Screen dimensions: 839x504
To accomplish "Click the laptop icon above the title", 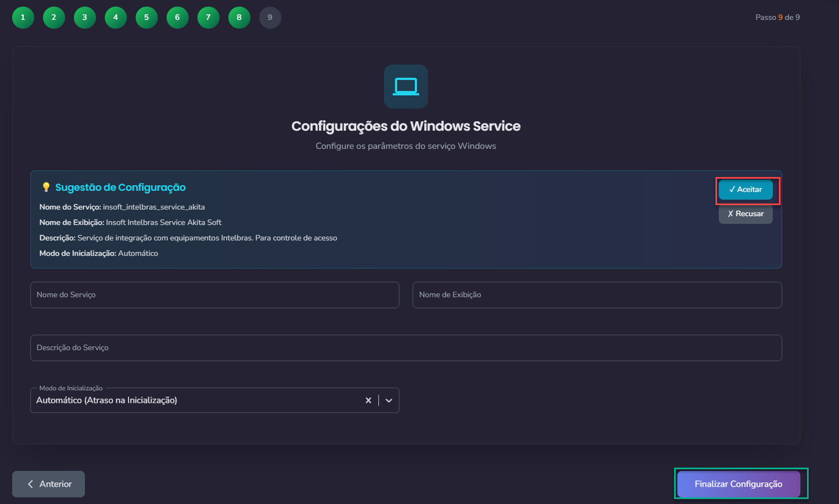I will tap(405, 87).
